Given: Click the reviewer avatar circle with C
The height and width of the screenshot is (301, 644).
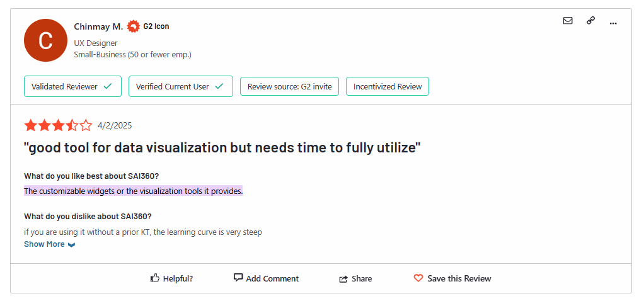Looking at the screenshot, I should [x=45, y=40].
